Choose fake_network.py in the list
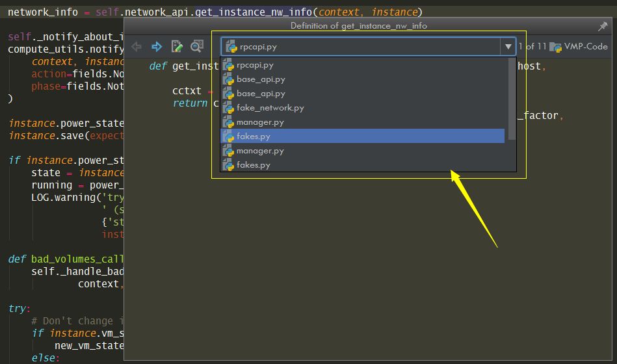Screen dimensions: 617x364 [362, 108]
